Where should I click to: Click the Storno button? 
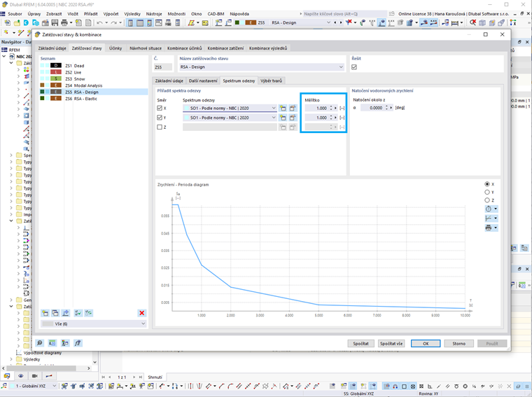click(x=458, y=343)
